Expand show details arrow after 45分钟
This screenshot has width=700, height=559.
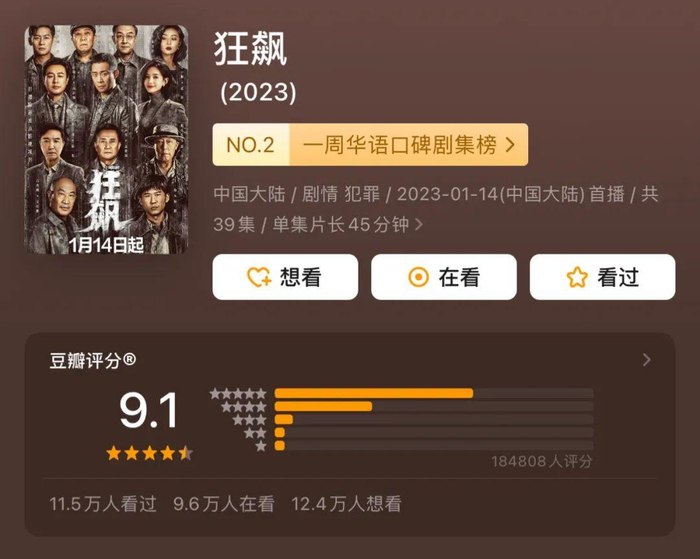point(419,225)
